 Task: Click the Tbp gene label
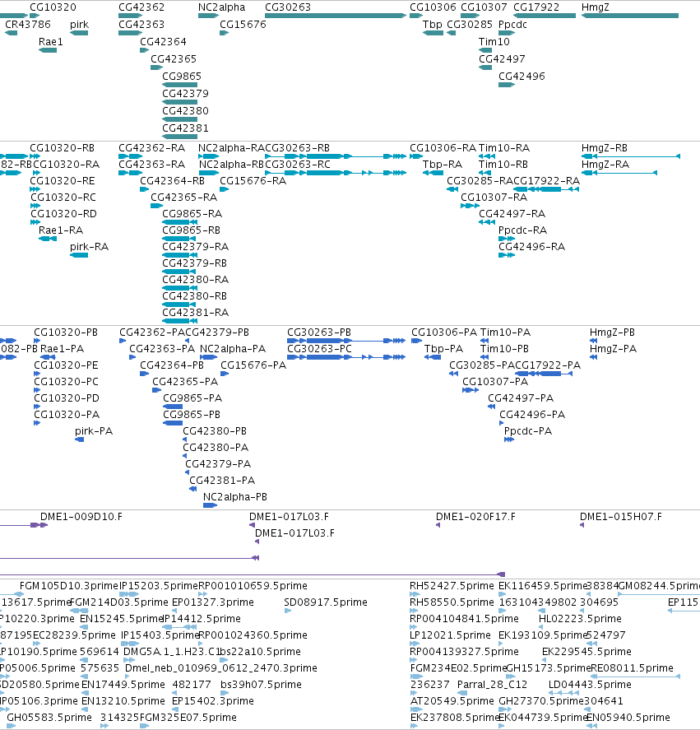433,24
